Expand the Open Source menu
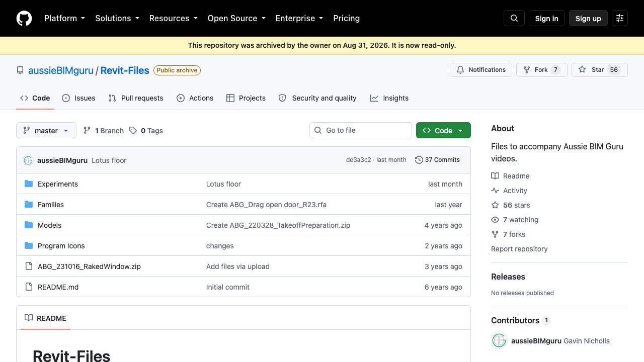This screenshot has width=644, height=362. [x=236, y=18]
